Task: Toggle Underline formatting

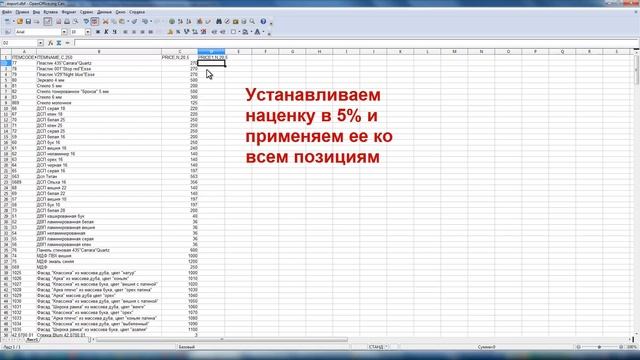Action: click(x=115, y=32)
